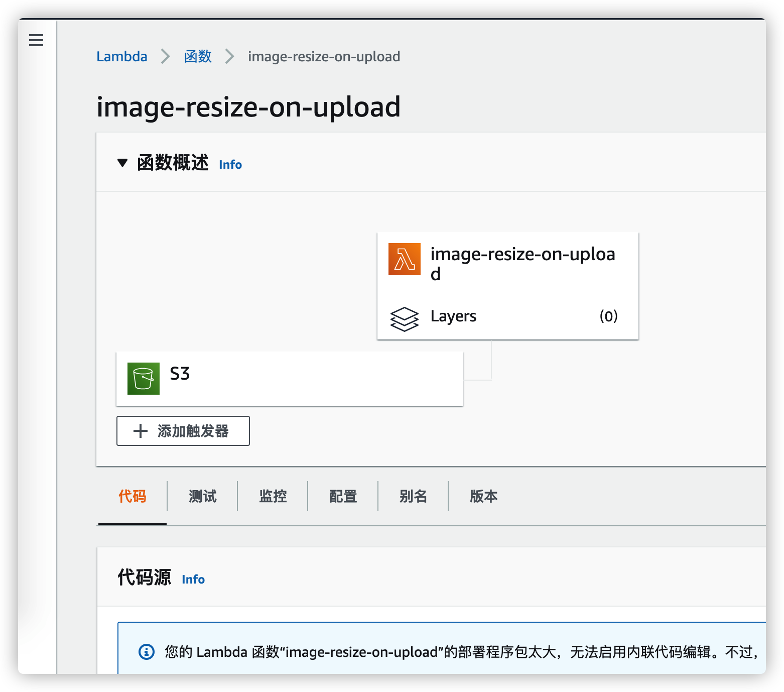This screenshot has height=692, width=784.
Task: Open Info link beside 代码源
Action: [193, 580]
